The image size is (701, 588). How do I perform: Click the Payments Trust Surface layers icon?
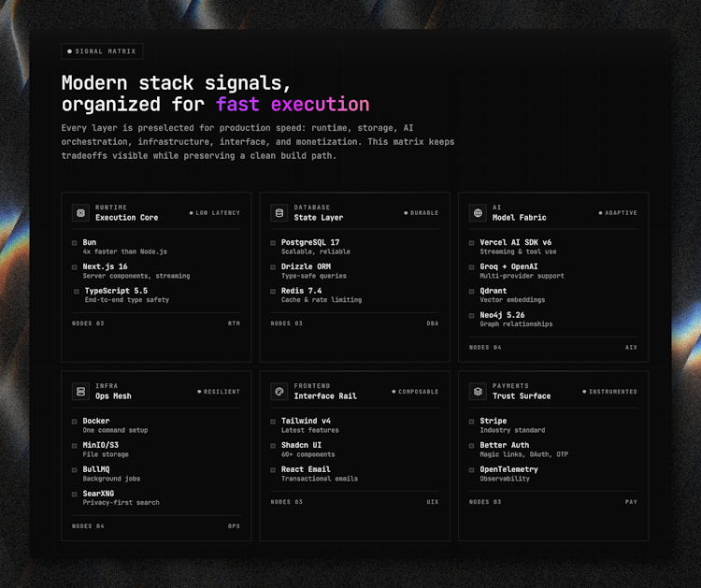(478, 392)
